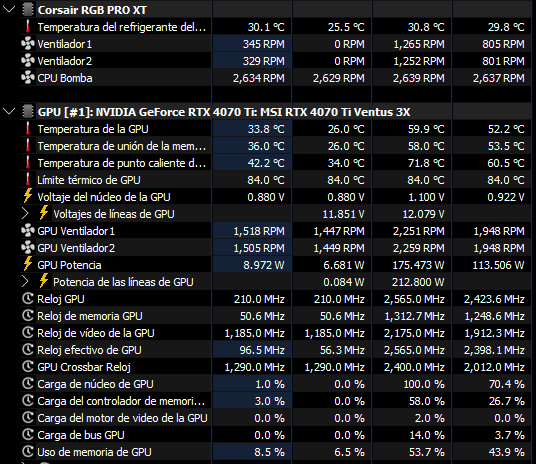Click lightning icon of Potencia de las líneas

point(44,281)
